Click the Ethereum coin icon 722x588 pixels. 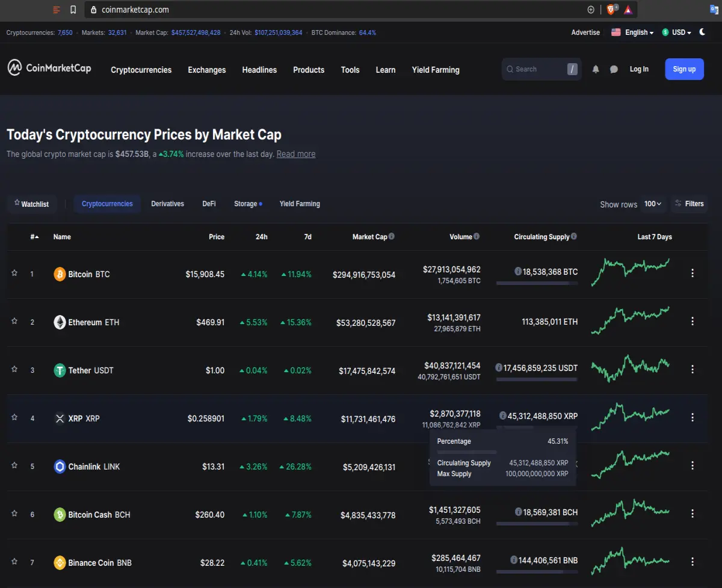click(x=60, y=322)
